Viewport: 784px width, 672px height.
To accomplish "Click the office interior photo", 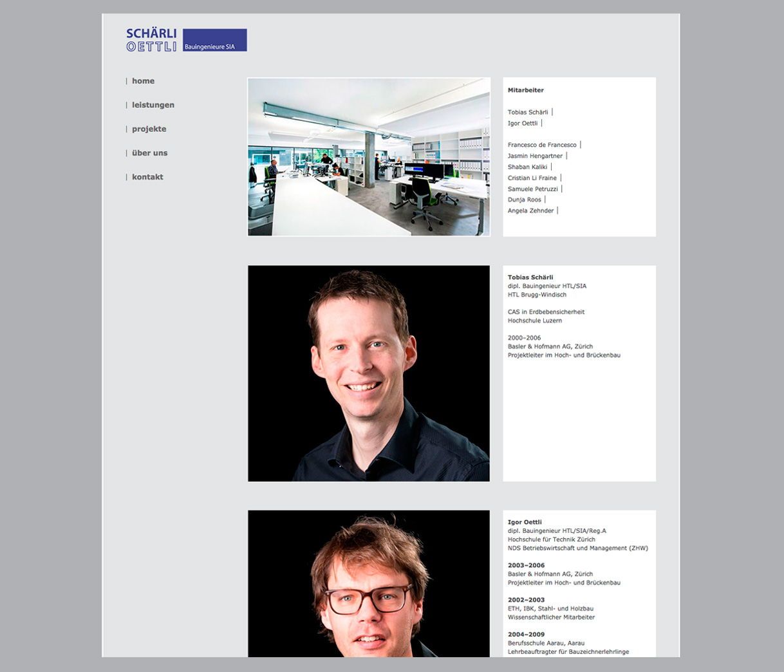I will [x=369, y=157].
